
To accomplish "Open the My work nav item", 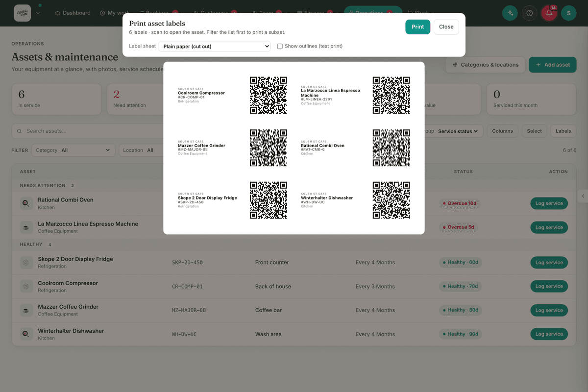I will pos(115,13).
